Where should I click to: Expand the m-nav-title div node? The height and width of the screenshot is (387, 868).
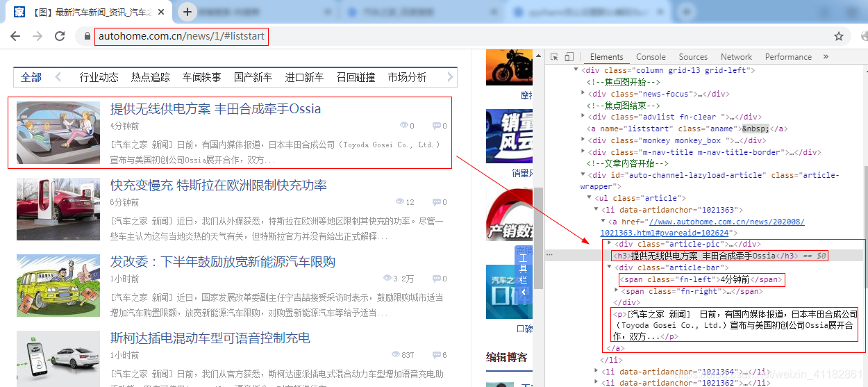pyautogui.click(x=584, y=152)
